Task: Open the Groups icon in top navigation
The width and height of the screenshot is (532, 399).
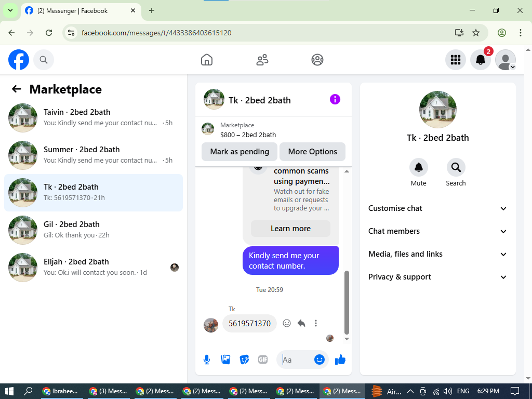Action: point(317,60)
